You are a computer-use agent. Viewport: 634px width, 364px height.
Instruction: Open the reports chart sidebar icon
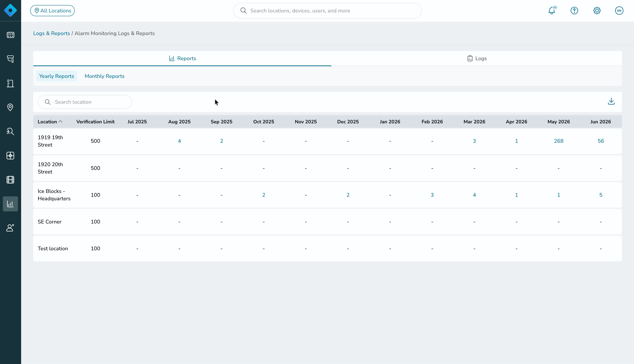(x=10, y=204)
